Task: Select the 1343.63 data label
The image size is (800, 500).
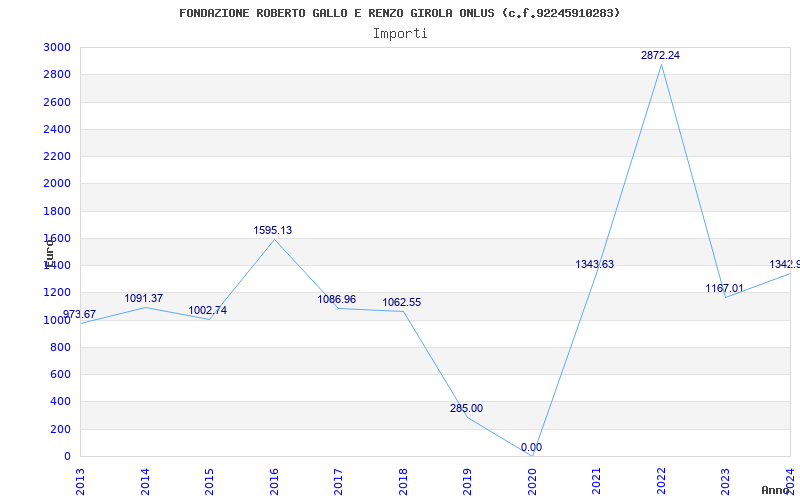Action: tap(594, 265)
